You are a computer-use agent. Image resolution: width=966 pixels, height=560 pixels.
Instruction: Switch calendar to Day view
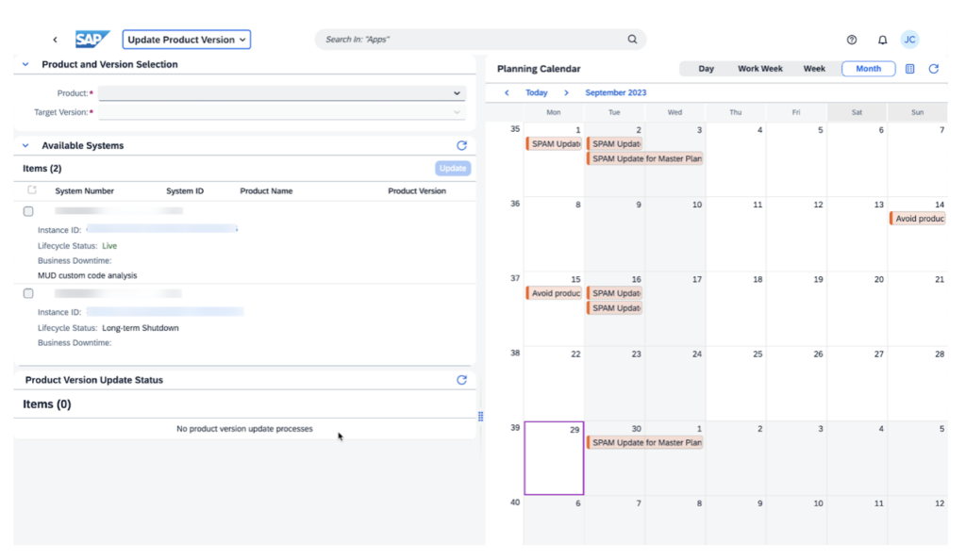(x=706, y=69)
